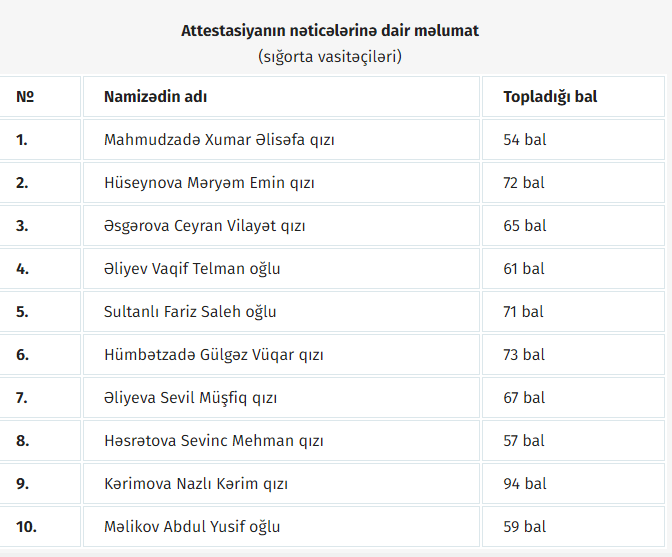Click the '№' column header

pos(40,96)
